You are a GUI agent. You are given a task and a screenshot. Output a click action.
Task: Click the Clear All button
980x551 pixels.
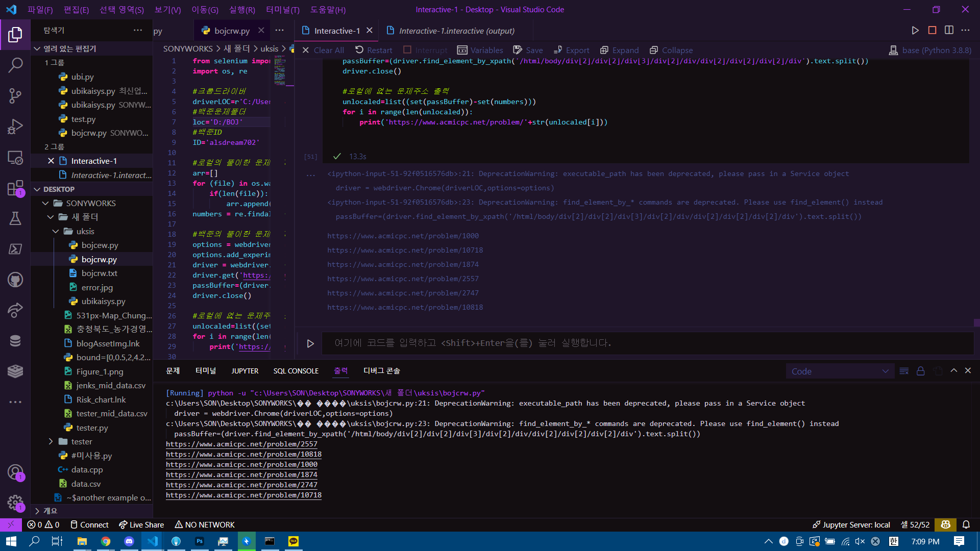[323, 50]
